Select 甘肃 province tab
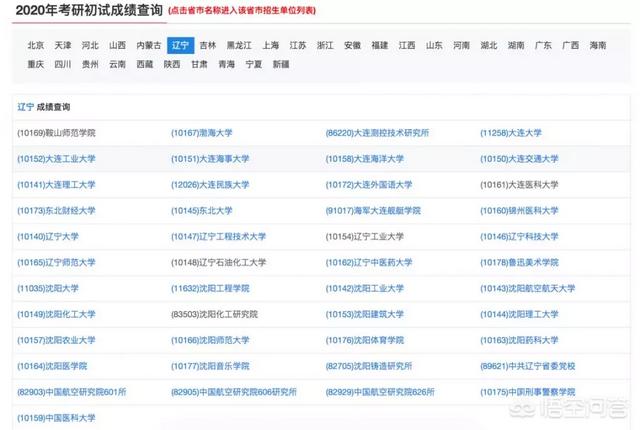Viewport: 640px width, 430px height. click(199, 64)
